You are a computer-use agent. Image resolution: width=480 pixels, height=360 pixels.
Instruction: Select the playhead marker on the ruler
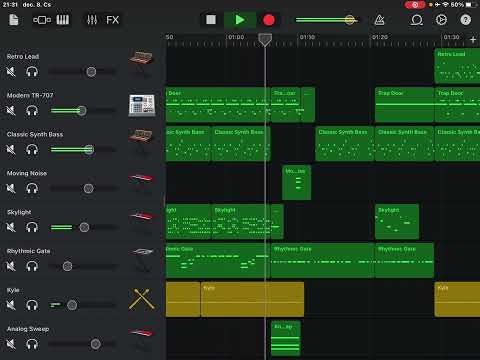265,39
